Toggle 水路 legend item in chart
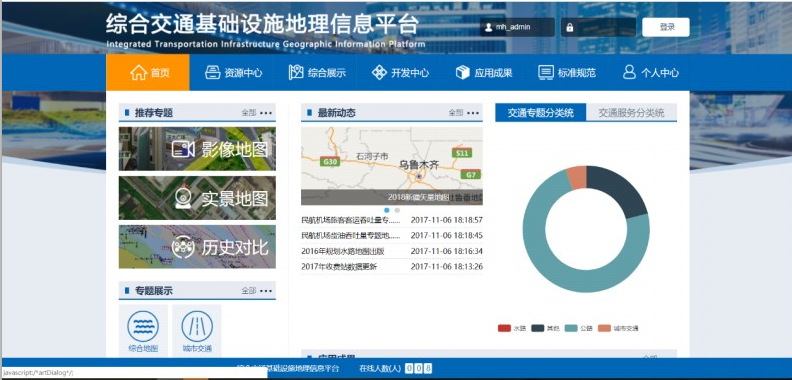Viewport: 792px width, 380px height. [512, 328]
